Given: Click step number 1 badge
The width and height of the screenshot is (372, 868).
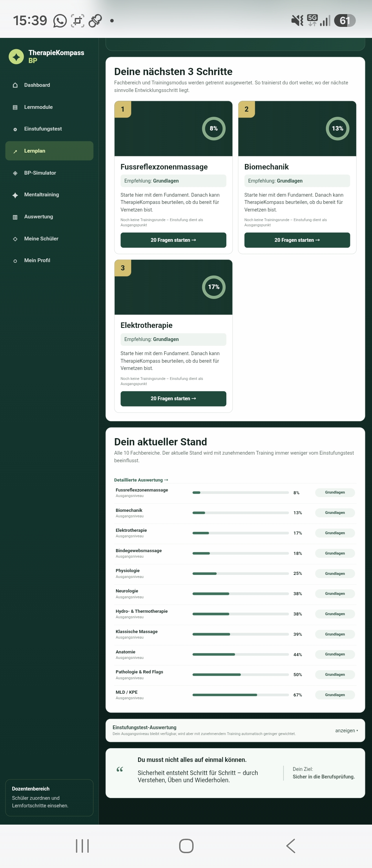Looking at the screenshot, I should click(x=123, y=109).
